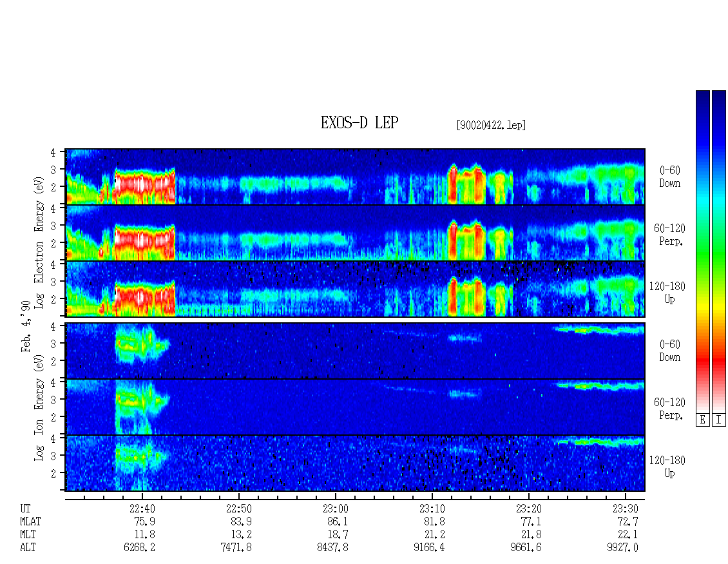Click the UT row label
The height and width of the screenshot is (564, 728).
(25, 509)
